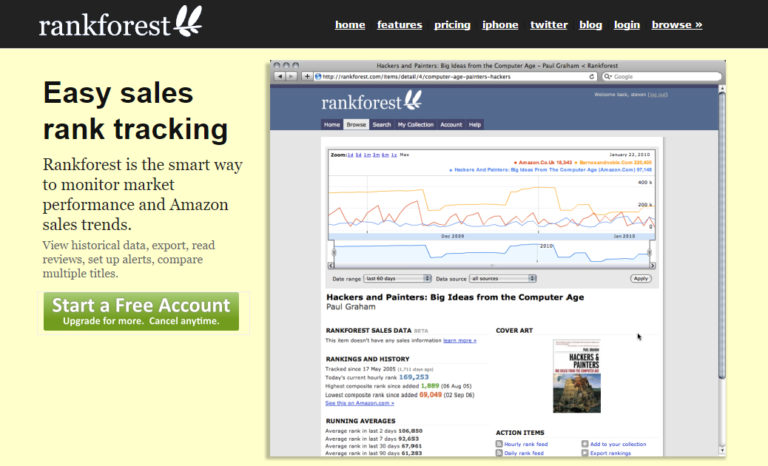768x466 pixels.
Task: Open the See this on Amazon.com » link
Action: tap(360, 403)
